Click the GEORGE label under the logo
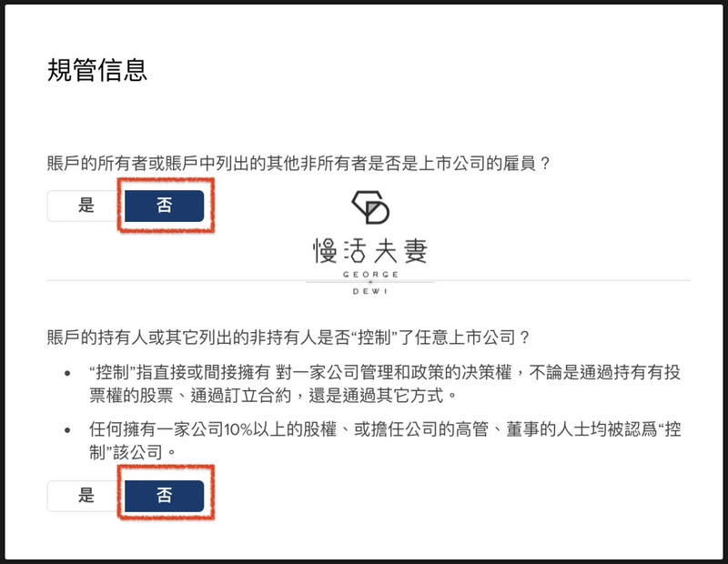The height and width of the screenshot is (564, 728). 370,275
